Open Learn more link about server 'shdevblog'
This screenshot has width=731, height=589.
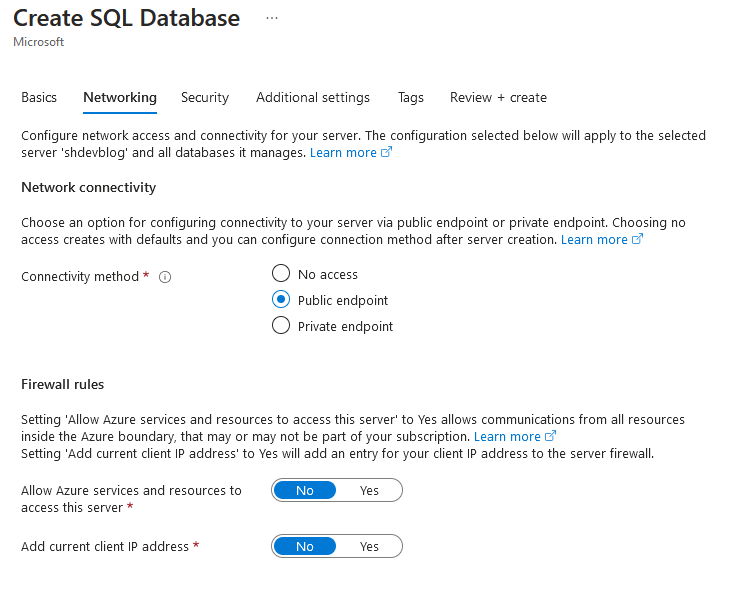[x=343, y=152]
